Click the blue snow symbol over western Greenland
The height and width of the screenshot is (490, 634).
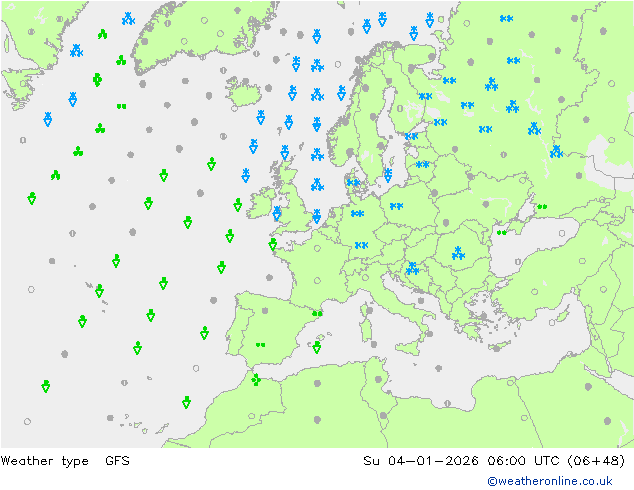click(x=128, y=19)
